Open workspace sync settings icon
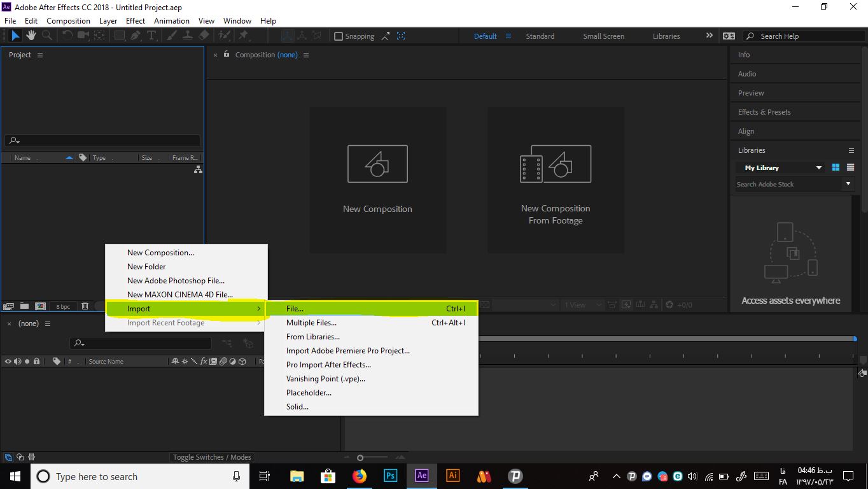 [729, 36]
